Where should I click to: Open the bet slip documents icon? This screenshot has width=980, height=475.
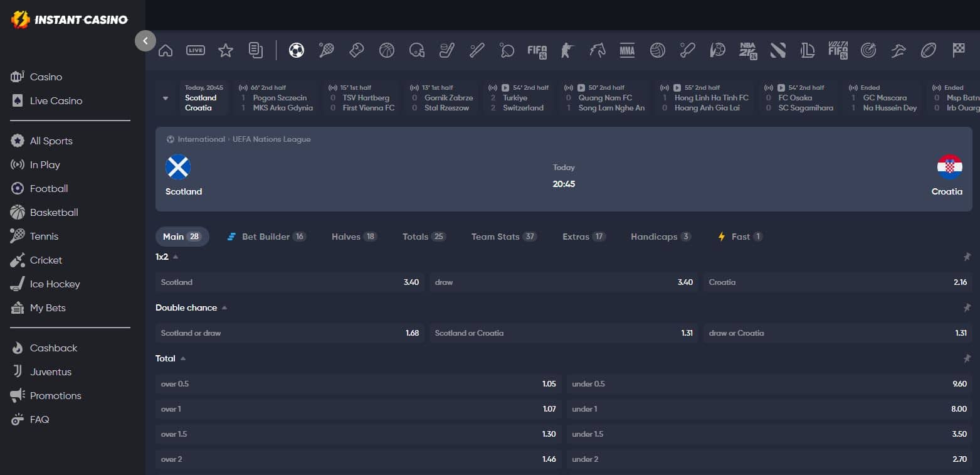point(256,50)
